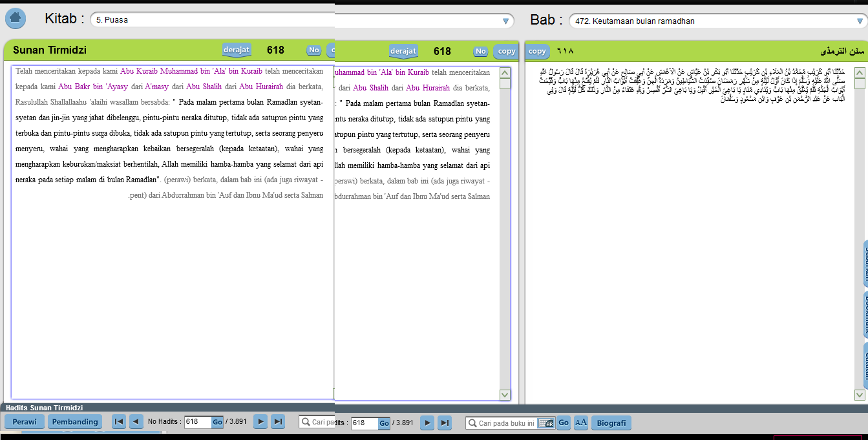Click the No button in back window
This screenshot has height=440, width=868.
tap(480, 51)
